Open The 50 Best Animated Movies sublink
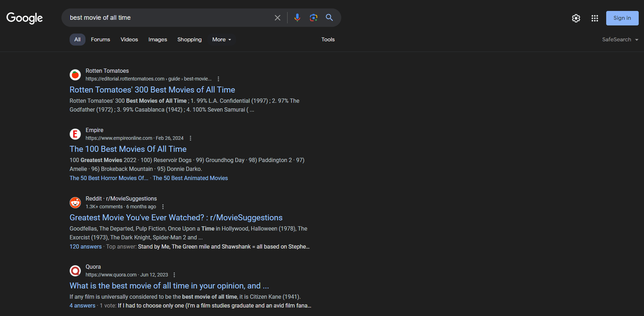The width and height of the screenshot is (644, 316). [190, 178]
